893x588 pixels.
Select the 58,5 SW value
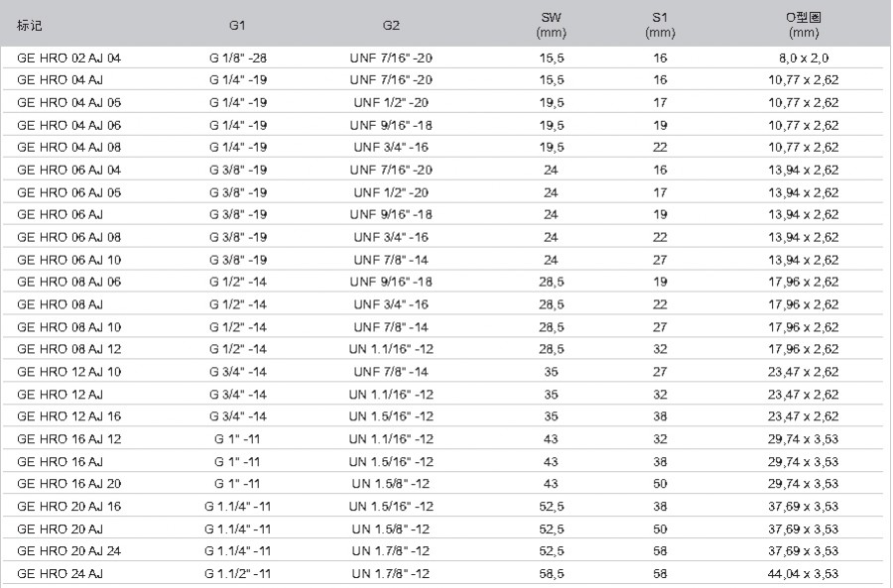pyautogui.click(x=552, y=574)
